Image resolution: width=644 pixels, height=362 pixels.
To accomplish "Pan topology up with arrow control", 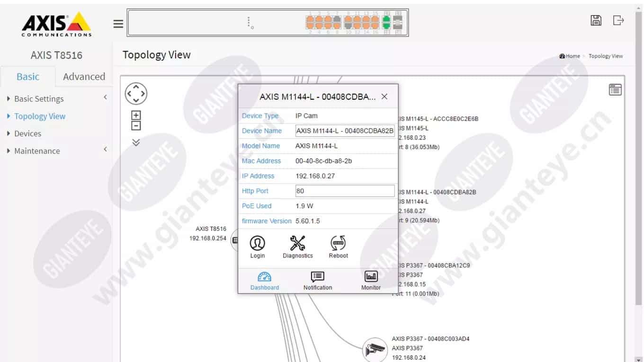I will click(136, 87).
